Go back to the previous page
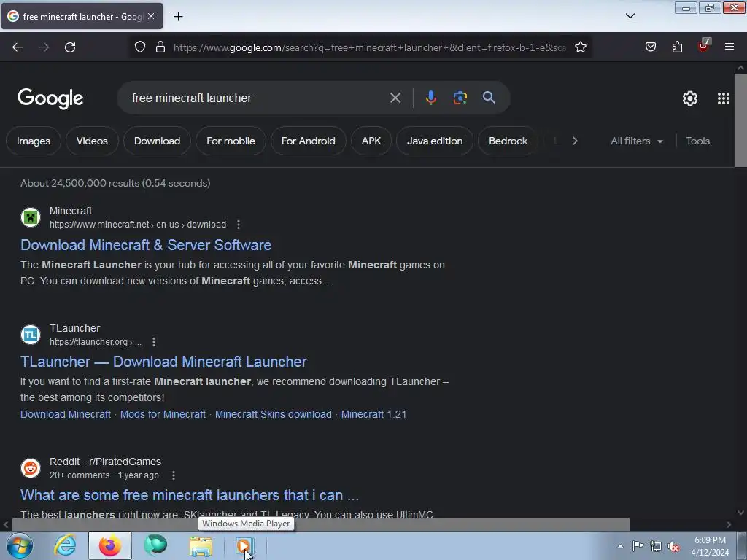The image size is (747, 560). point(18,47)
